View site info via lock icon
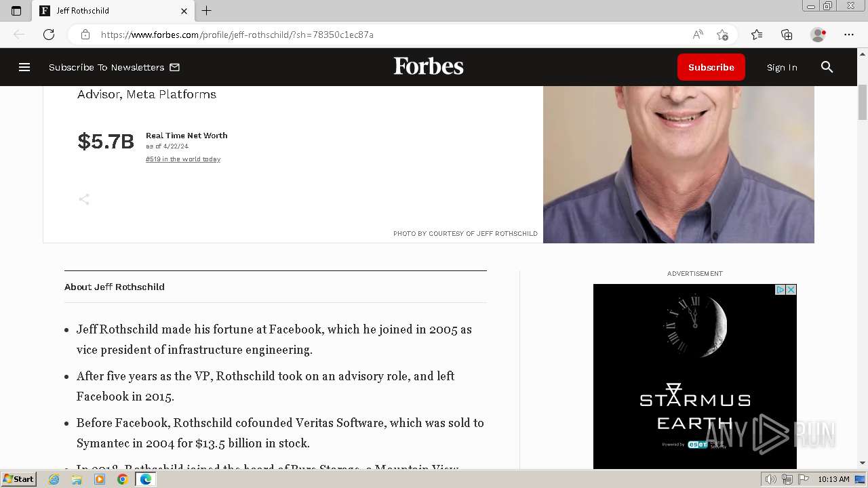The width and height of the screenshot is (868, 488). pyautogui.click(x=85, y=35)
